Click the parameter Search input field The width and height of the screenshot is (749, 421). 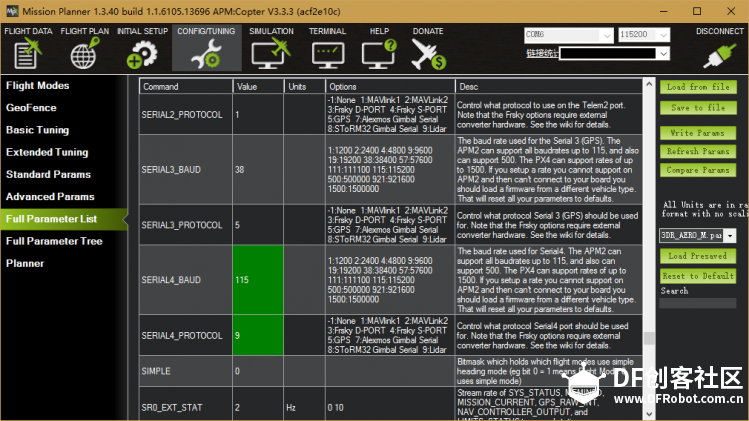(697, 303)
